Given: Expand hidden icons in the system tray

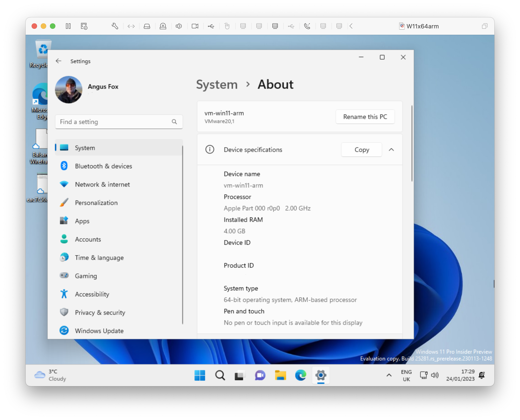Looking at the screenshot, I should coord(389,375).
